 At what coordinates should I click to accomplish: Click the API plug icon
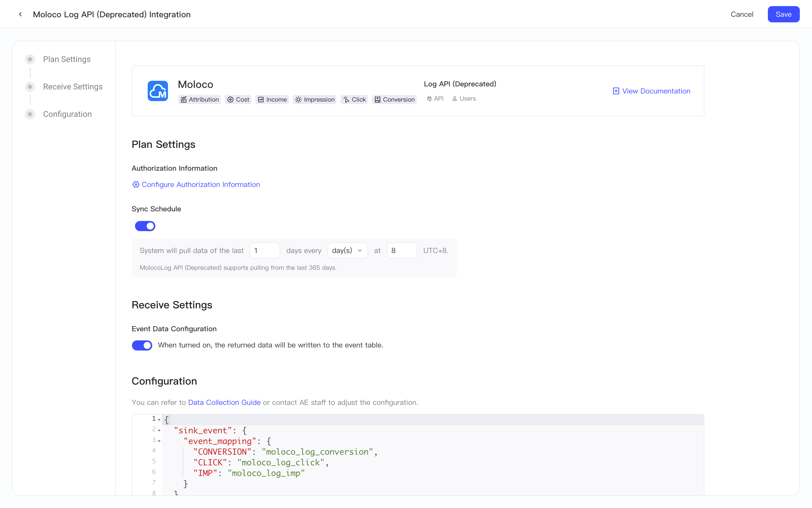coord(429,99)
